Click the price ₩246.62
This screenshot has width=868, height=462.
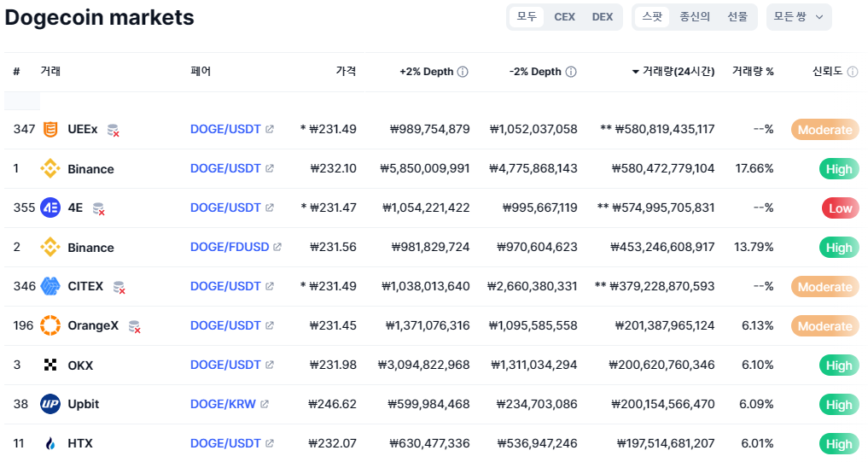pyautogui.click(x=332, y=405)
